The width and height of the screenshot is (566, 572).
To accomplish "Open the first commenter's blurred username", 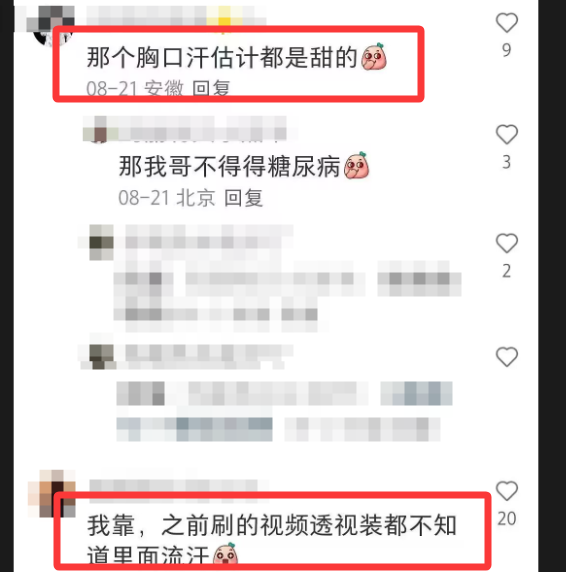I will pos(176,16).
